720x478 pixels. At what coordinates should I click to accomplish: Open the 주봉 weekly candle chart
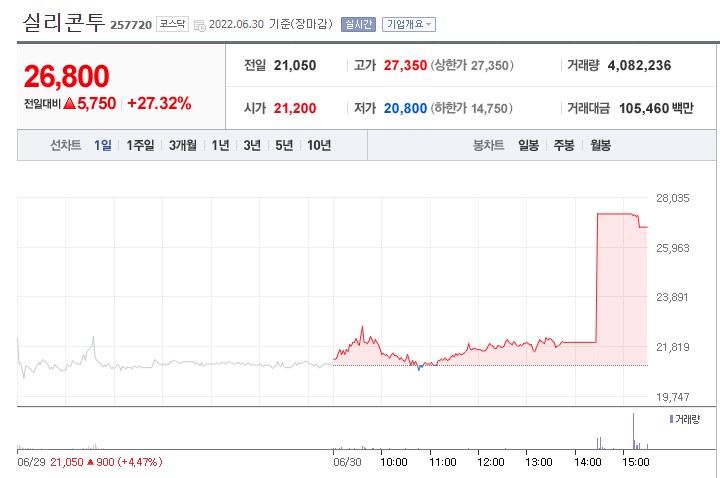tap(564, 146)
